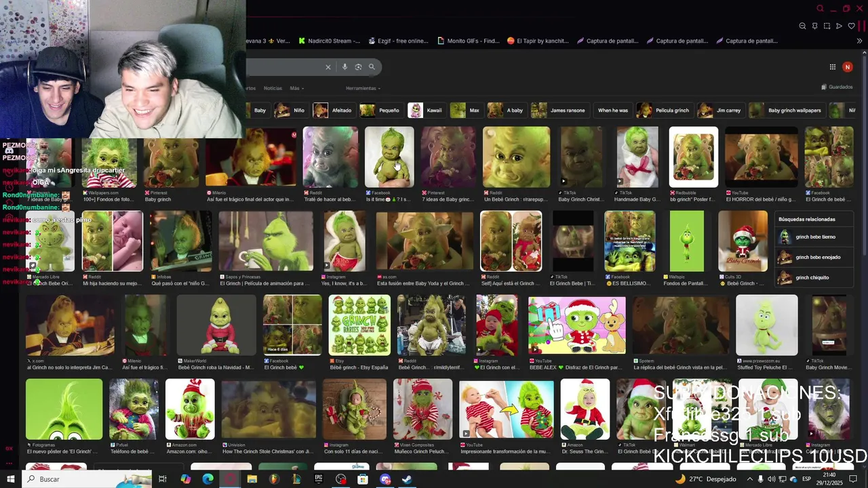Open the El Grinch animated movie image
Screen dimensions: 868x488
(x=266, y=241)
